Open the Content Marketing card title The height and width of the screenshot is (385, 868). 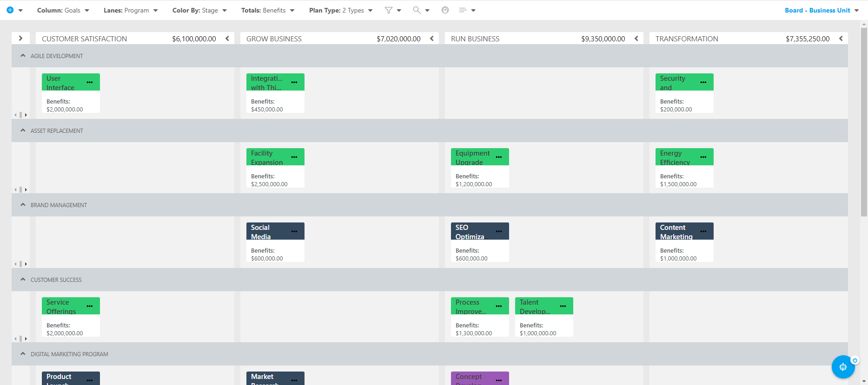pos(676,232)
